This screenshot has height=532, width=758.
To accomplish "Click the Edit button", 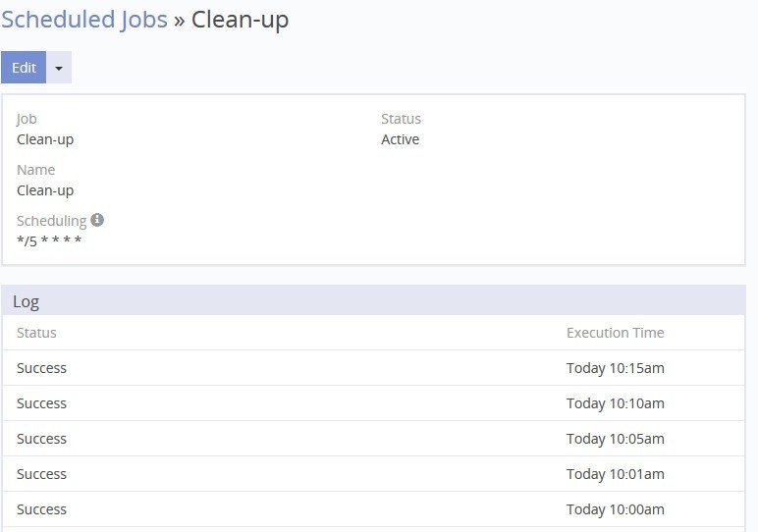I will (24, 68).
